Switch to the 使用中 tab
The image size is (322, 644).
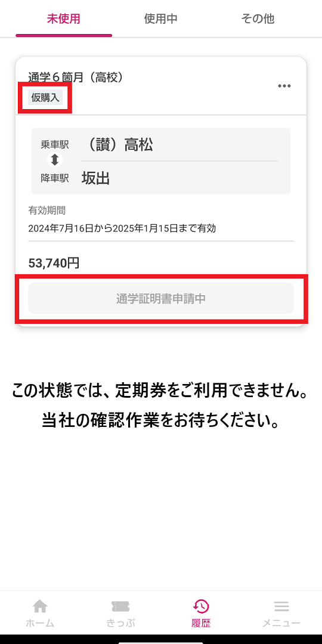pos(160,19)
